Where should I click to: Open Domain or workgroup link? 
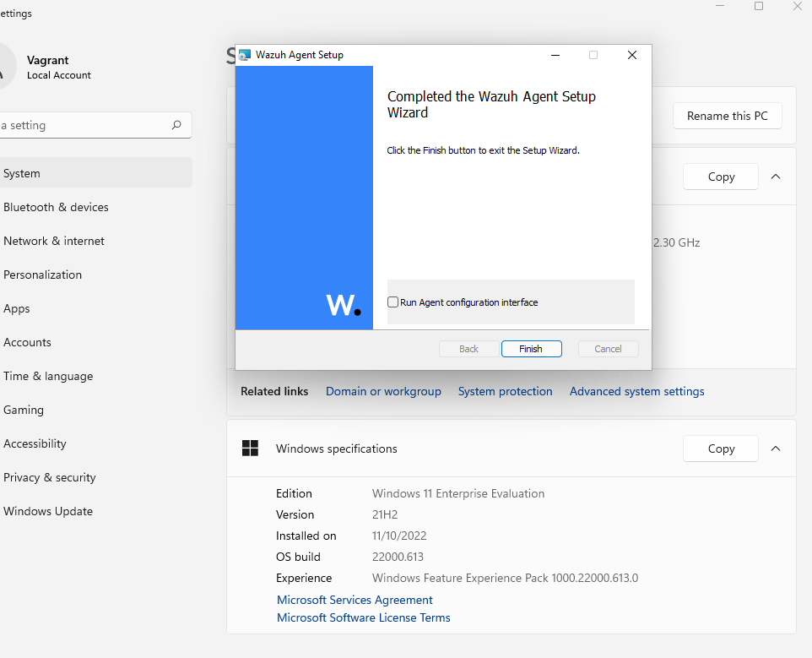tap(383, 391)
